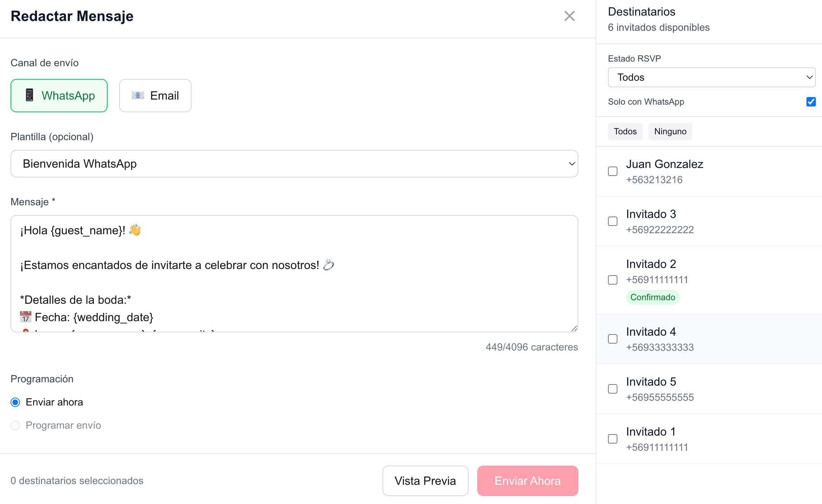This screenshot has width=822, height=504.
Task: Open the Plantilla template dropdown
Action: click(x=294, y=164)
